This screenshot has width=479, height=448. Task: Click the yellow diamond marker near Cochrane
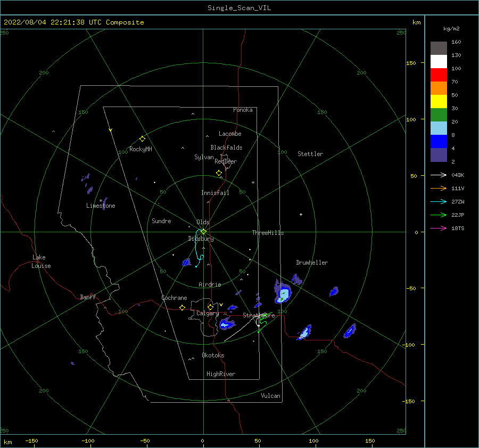click(182, 307)
